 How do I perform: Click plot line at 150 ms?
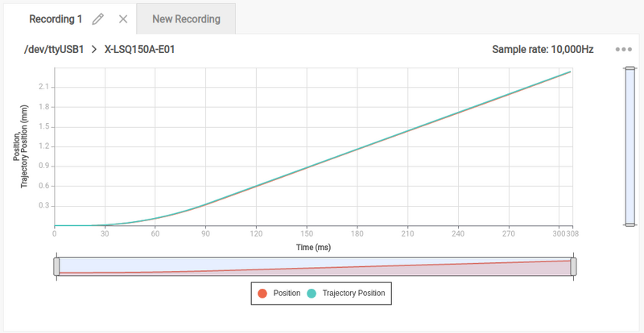tap(307, 167)
